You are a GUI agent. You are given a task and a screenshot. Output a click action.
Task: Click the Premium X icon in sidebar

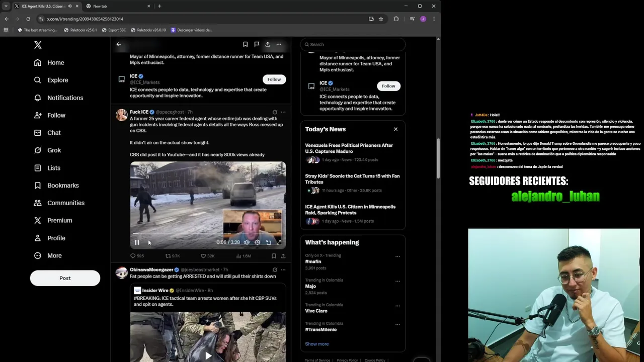pyautogui.click(x=38, y=220)
